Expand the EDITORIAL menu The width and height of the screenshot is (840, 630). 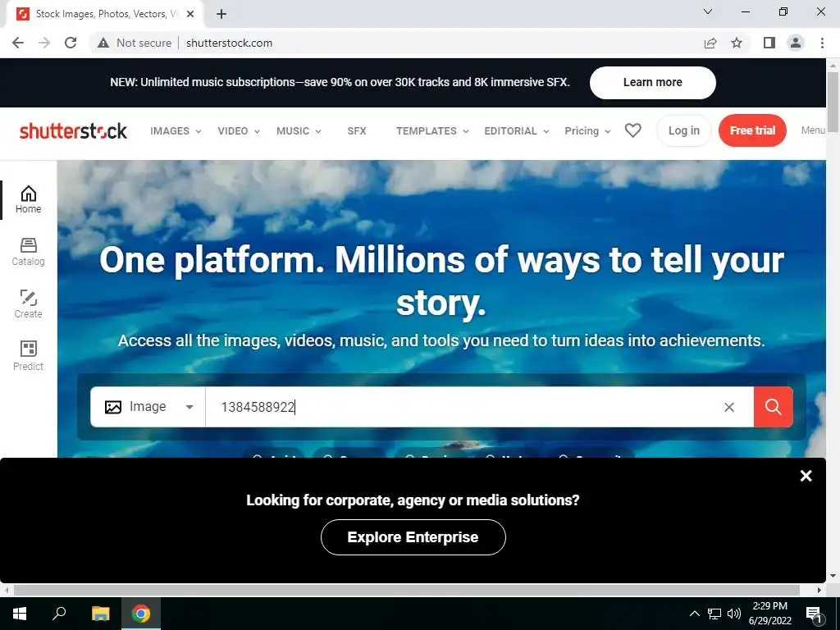point(517,130)
